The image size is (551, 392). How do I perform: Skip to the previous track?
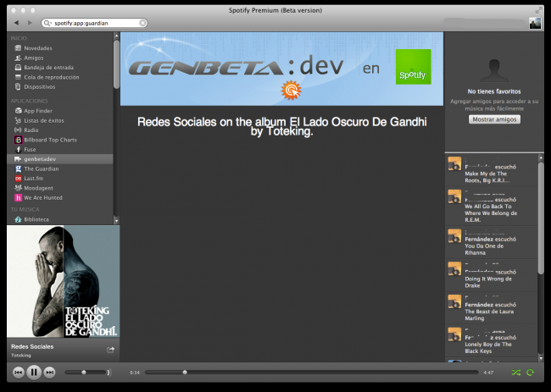(x=19, y=373)
